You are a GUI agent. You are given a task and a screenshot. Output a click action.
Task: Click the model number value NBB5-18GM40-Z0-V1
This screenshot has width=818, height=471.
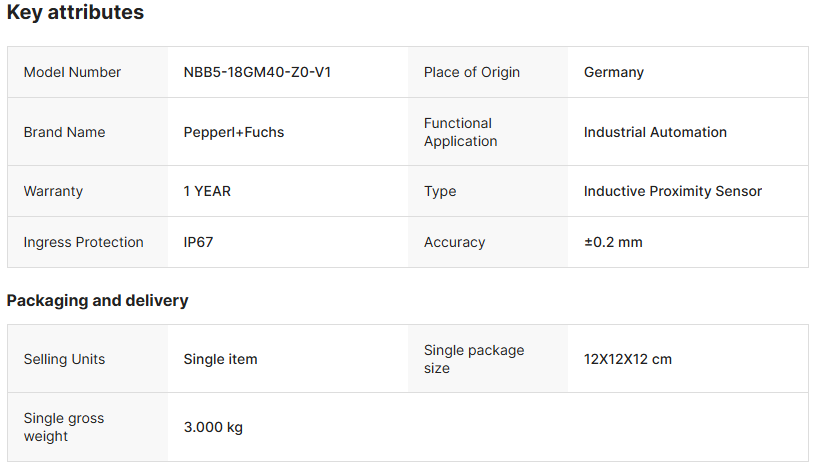[x=257, y=72]
